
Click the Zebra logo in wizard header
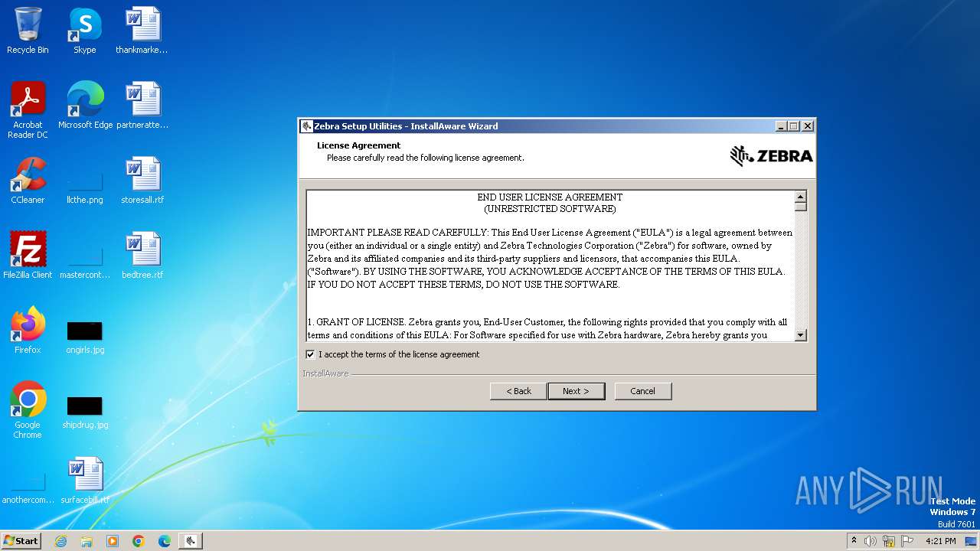(771, 156)
